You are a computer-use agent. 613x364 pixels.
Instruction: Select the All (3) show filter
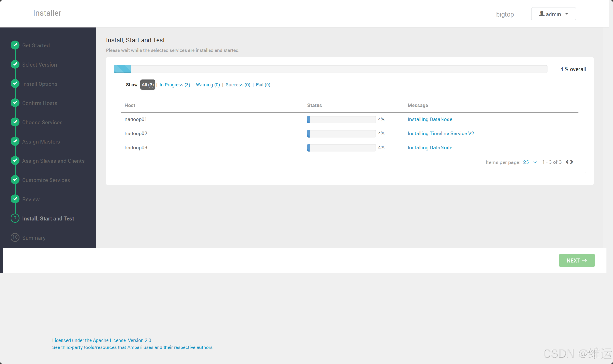148,84
